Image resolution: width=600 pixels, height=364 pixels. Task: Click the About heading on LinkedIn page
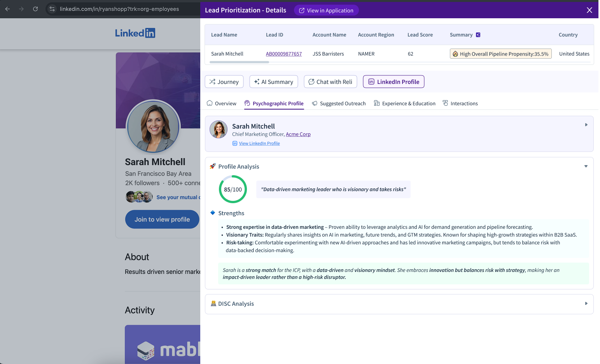(137, 257)
